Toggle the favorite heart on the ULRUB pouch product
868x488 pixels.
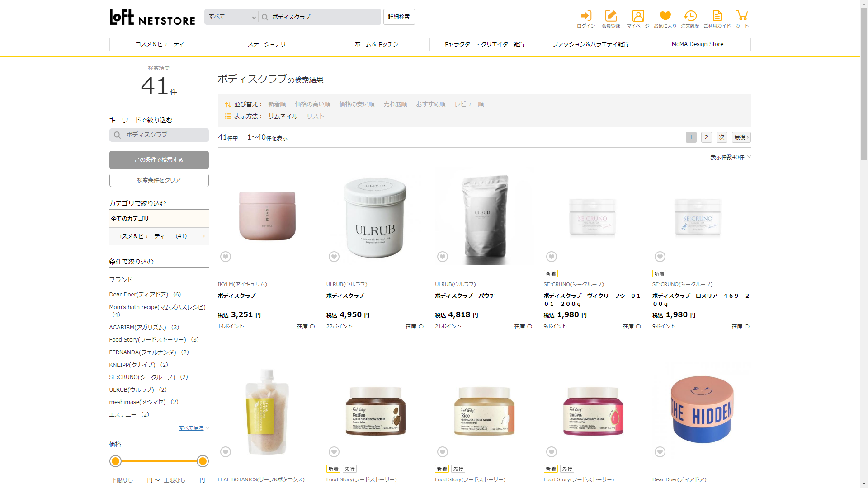443,257
